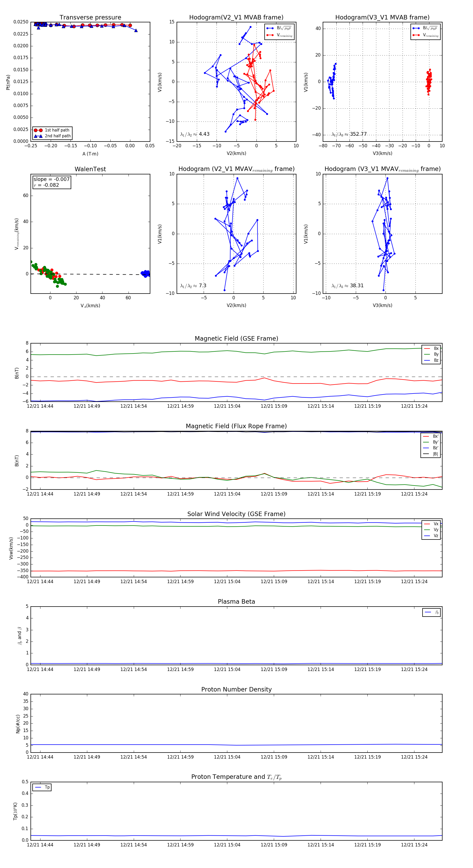Click '12/21 14:44' tick under GSE magnetic field

click(40, 406)
